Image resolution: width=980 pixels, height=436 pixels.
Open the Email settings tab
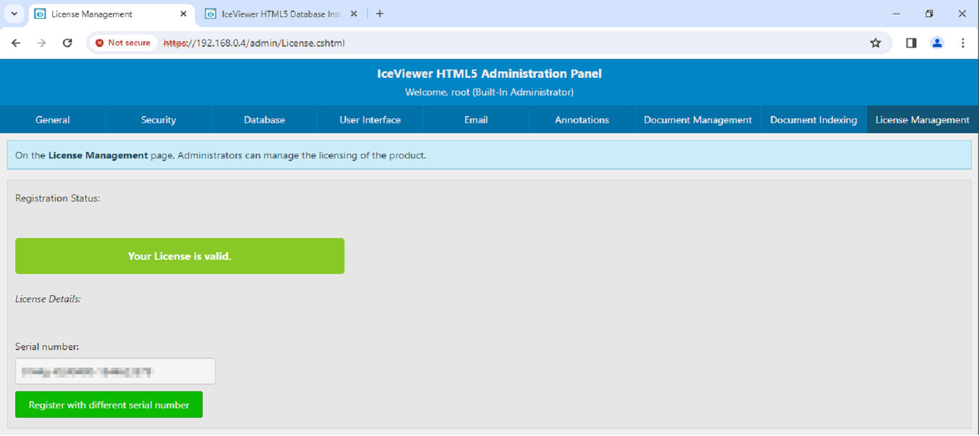pos(476,120)
